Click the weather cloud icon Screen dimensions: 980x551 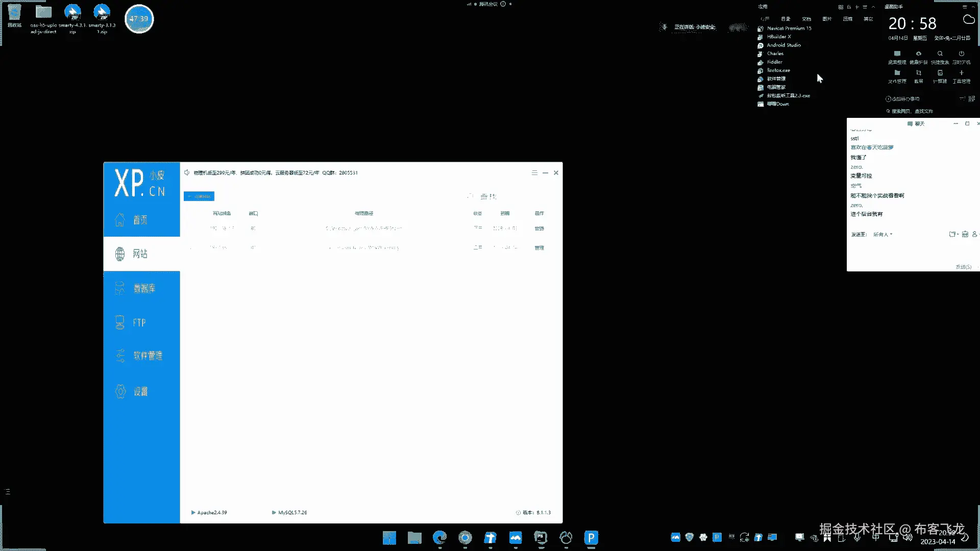(x=968, y=19)
